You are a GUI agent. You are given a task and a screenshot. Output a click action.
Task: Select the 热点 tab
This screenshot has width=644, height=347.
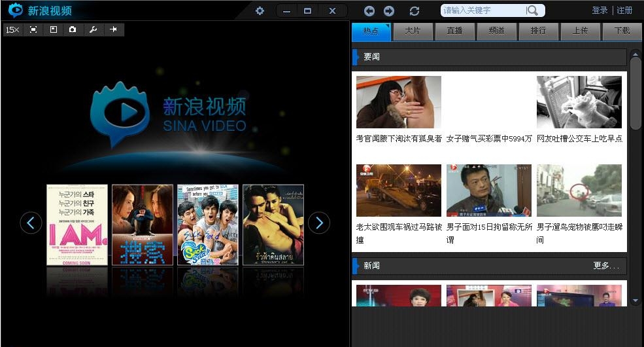pyautogui.click(x=371, y=31)
